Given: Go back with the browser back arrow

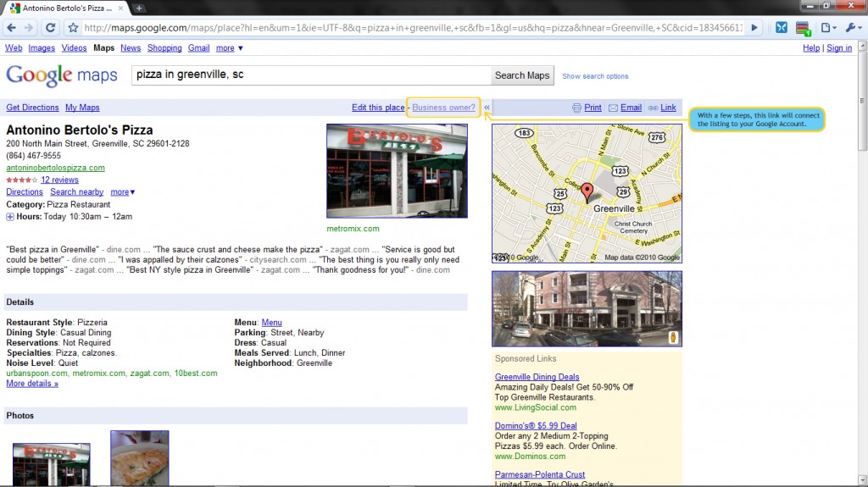Looking at the screenshot, I should click(x=12, y=28).
